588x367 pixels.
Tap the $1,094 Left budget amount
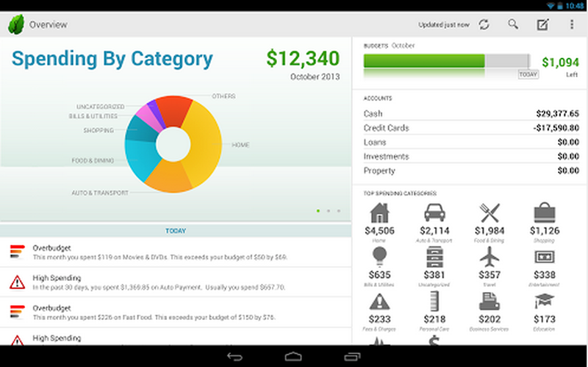pyautogui.click(x=560, y=63)
